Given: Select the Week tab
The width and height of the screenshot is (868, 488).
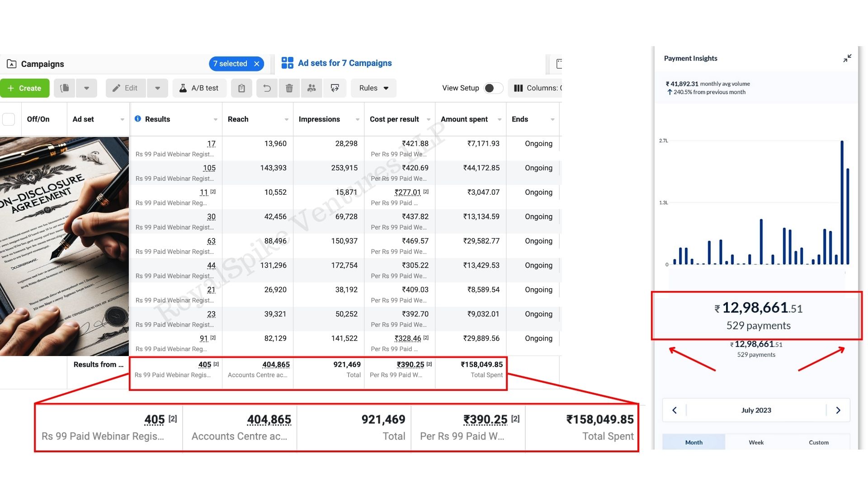Looking at the screenshot, I should (x=756, y=442).
